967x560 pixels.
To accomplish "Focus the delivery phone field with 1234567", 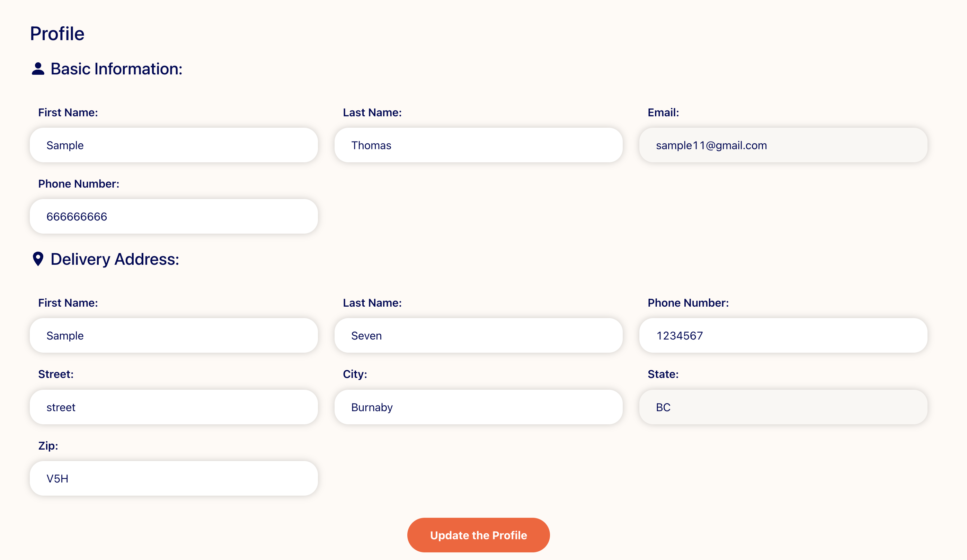I will 783,335.
